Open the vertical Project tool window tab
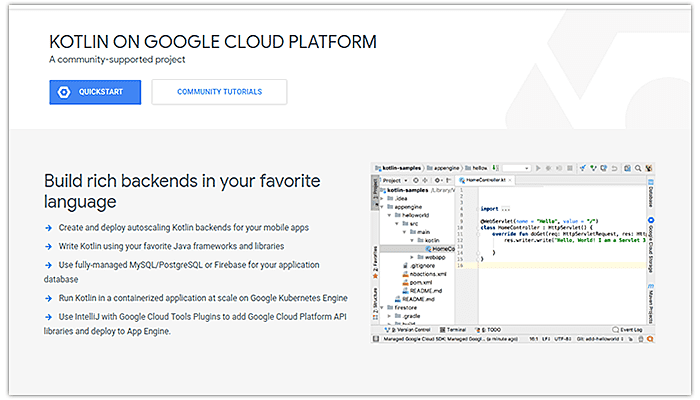The width and height of the screenshot is (700, 400). 375,191
